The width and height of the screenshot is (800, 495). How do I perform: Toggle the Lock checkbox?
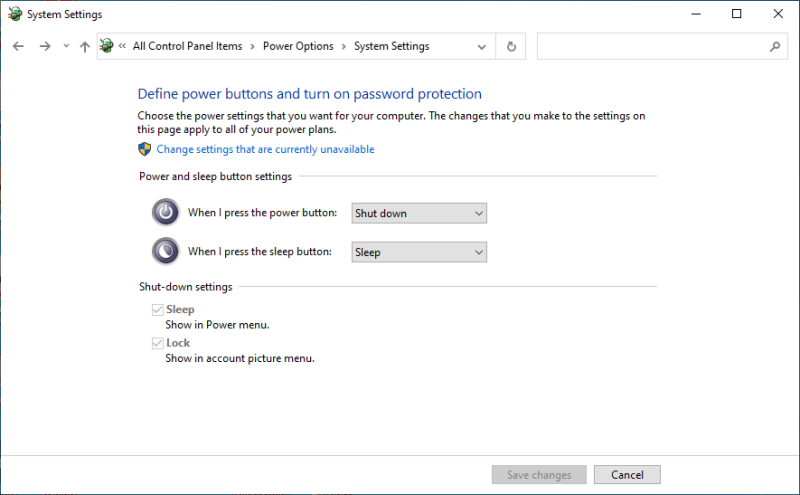[157, 343]
